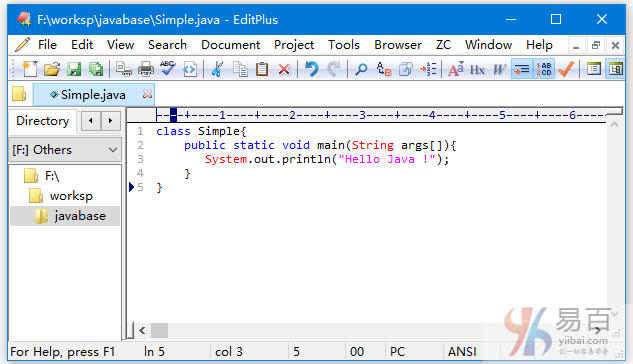Click 'PC' file format in the status bar
This screenshot has height=364, width=633.
point(398,352)
